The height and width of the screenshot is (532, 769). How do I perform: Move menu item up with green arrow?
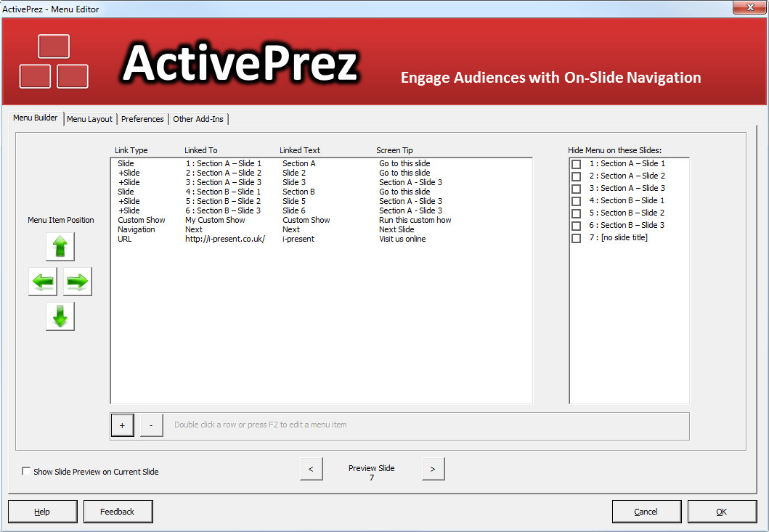pos(60,247)
